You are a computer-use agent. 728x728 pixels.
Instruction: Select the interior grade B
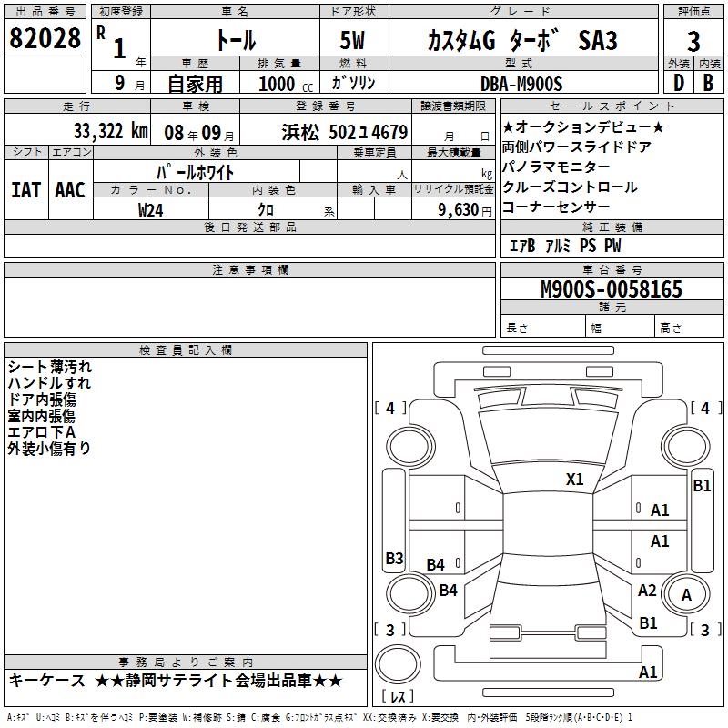click(708, 83)
